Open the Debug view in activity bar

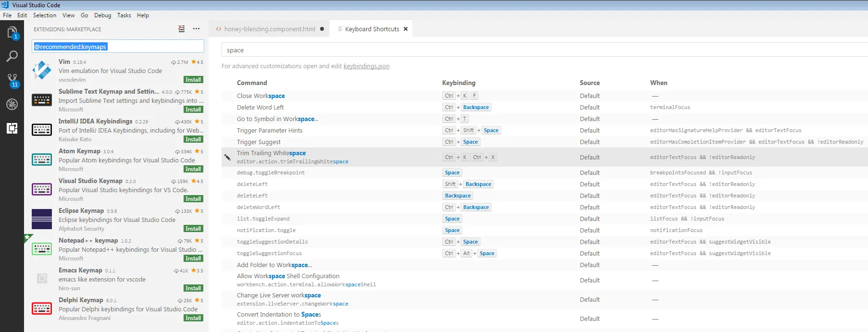point(12,104)
